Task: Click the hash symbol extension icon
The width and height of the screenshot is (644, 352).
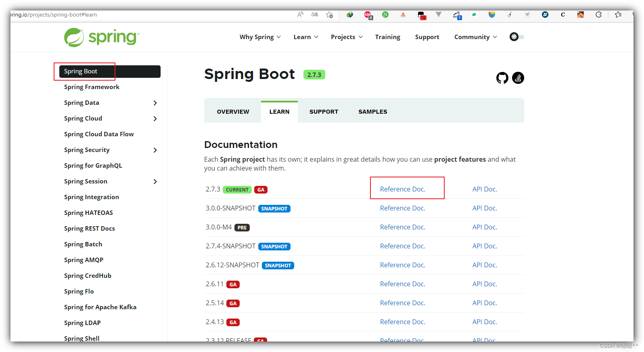Action: (545, 15)
